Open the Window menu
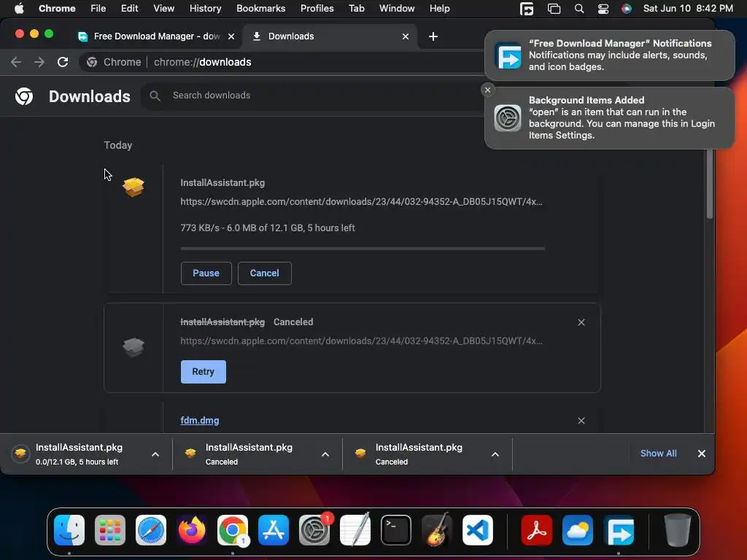This screenshot has height=560, width=747. tap(397, 9)
